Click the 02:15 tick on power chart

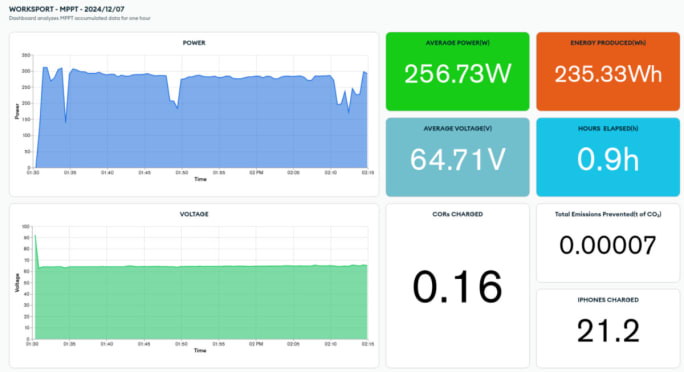tap(367, 173)
